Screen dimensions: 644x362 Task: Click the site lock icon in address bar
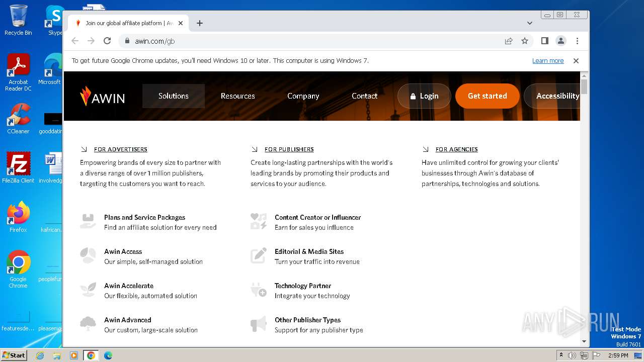(x=127, y=41)
